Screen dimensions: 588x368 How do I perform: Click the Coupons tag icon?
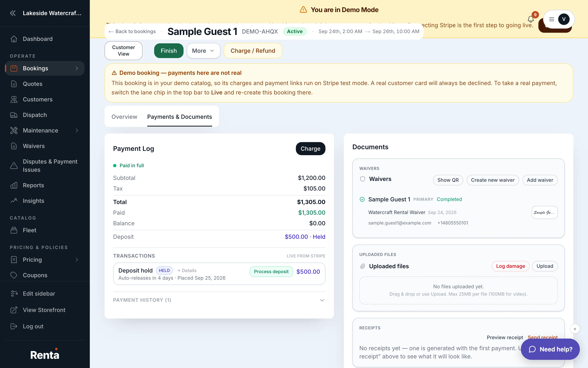pyautogui.click(x=14, y=275)
